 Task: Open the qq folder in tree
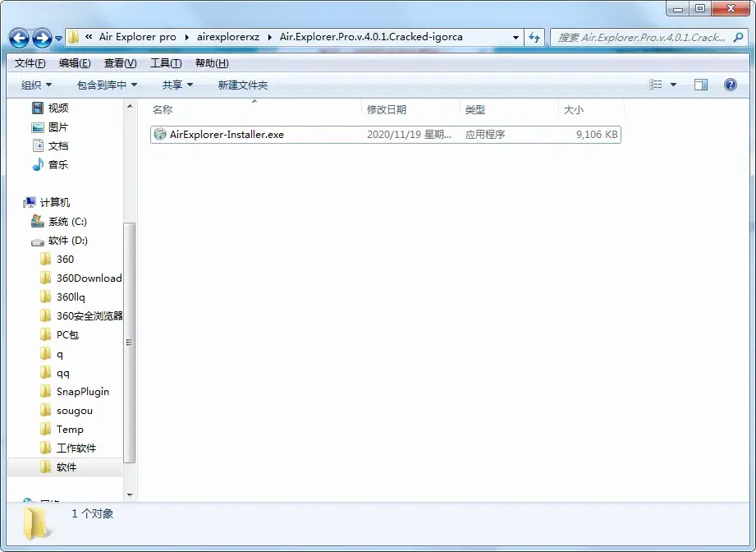pyautogui.click(x=62, y=372)
